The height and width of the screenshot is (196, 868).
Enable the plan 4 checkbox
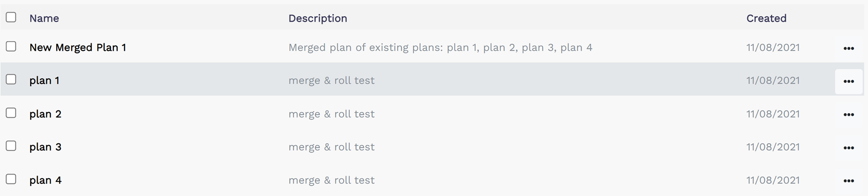[x=11, y=179]
